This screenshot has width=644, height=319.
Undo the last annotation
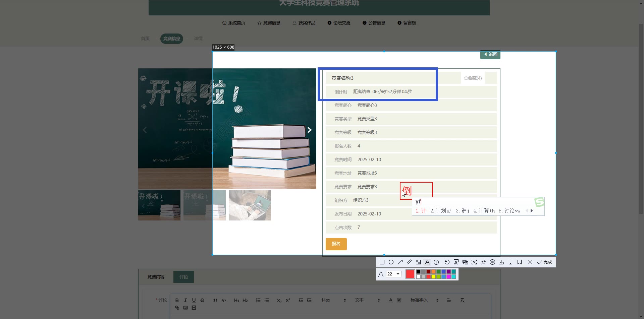click(x=447, y=262)
